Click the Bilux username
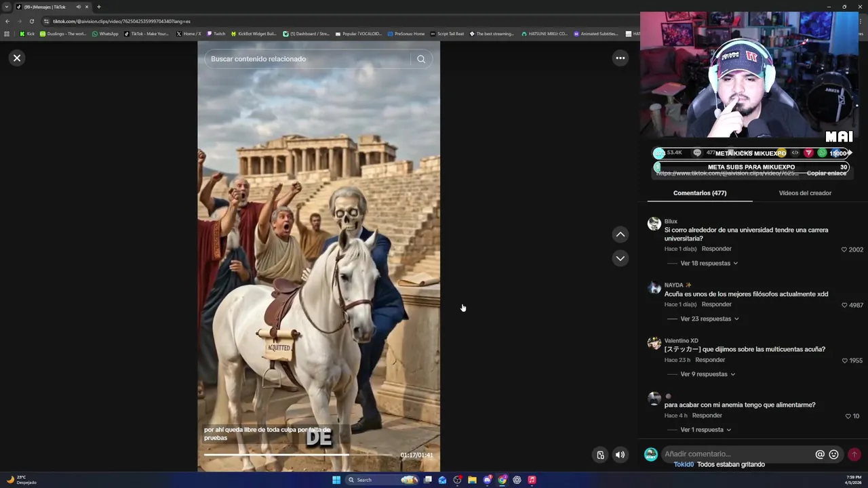 671,222
